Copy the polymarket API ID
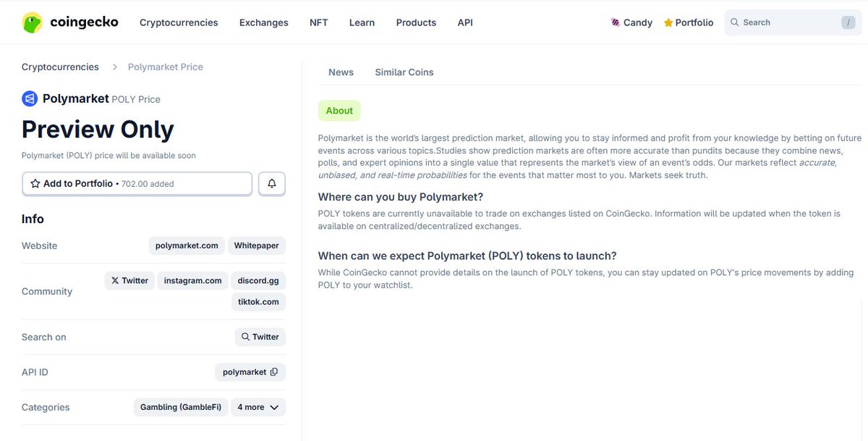The image size is (868, 441). [274, 372]
